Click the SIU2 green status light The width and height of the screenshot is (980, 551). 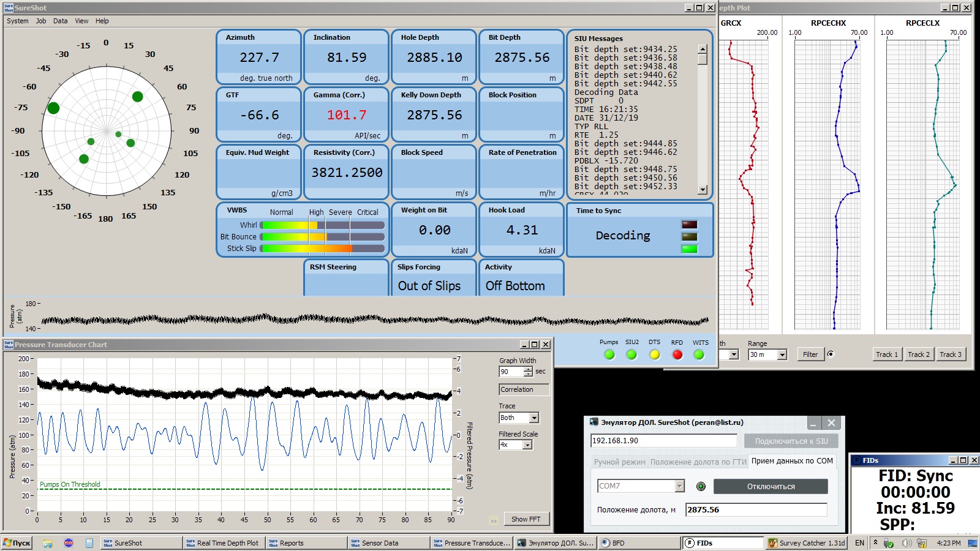pyautogui.click(x=631, y=354)
